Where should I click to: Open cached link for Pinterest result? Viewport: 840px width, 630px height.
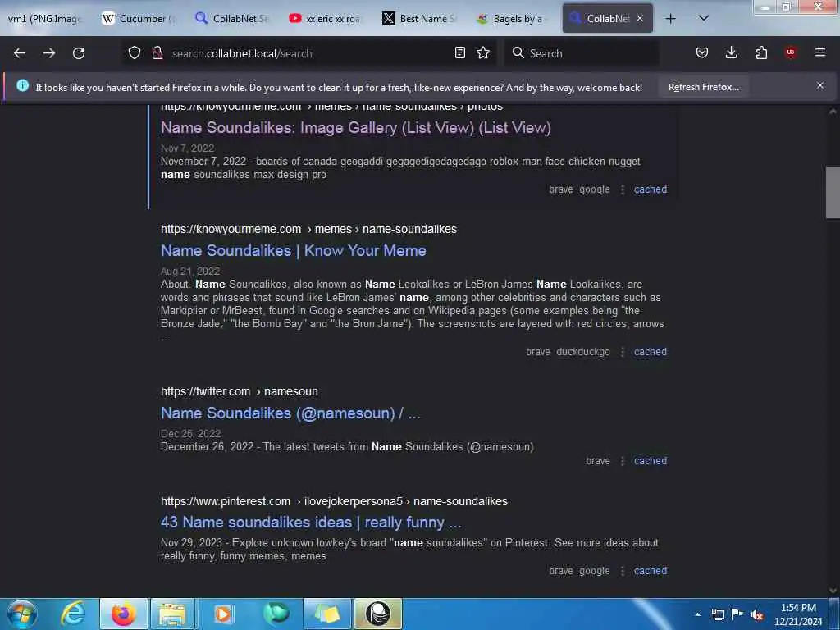click(651, 571)
